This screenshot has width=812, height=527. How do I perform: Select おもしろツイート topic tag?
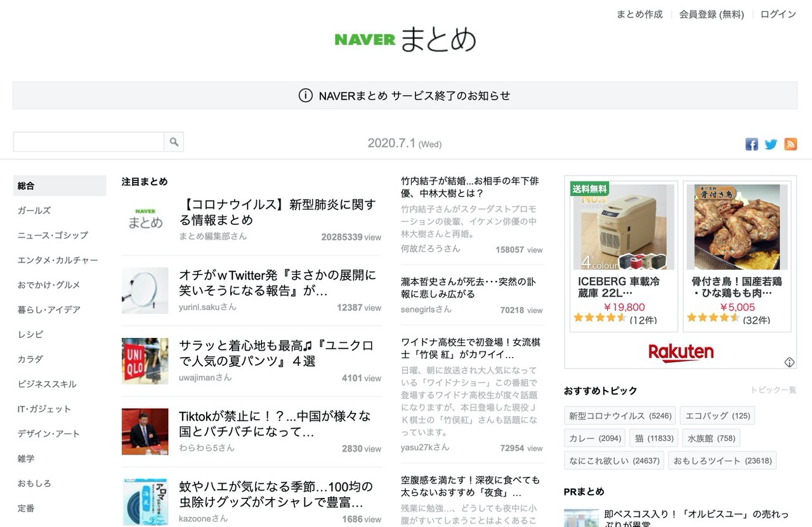[x=723, y=460]
